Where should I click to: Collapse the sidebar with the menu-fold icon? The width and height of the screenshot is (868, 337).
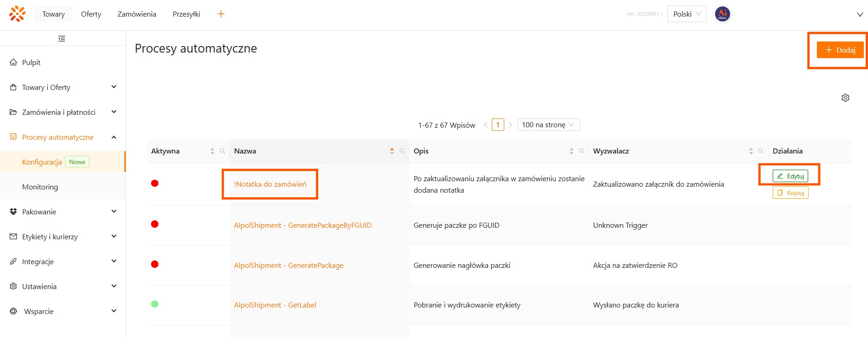[62, 39]
